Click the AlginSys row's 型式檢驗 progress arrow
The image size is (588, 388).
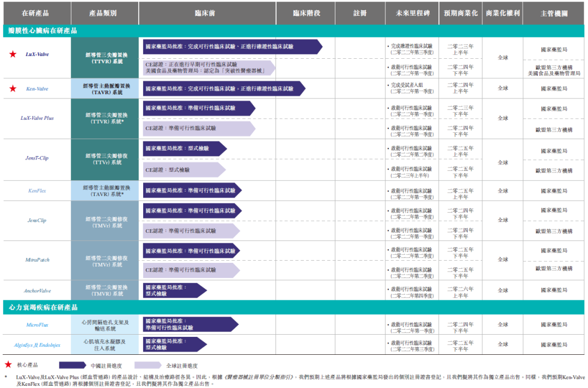click(175, 344)
